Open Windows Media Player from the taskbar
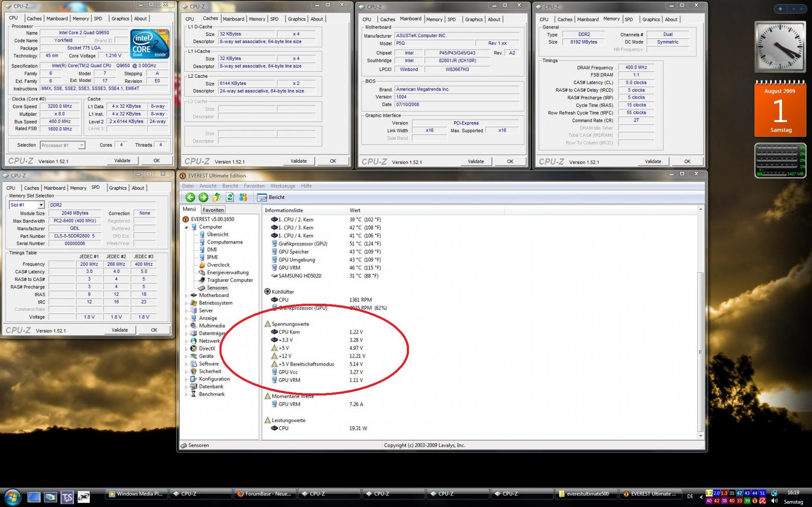This screenshot has height=507, width=812. tap(136, 494)
